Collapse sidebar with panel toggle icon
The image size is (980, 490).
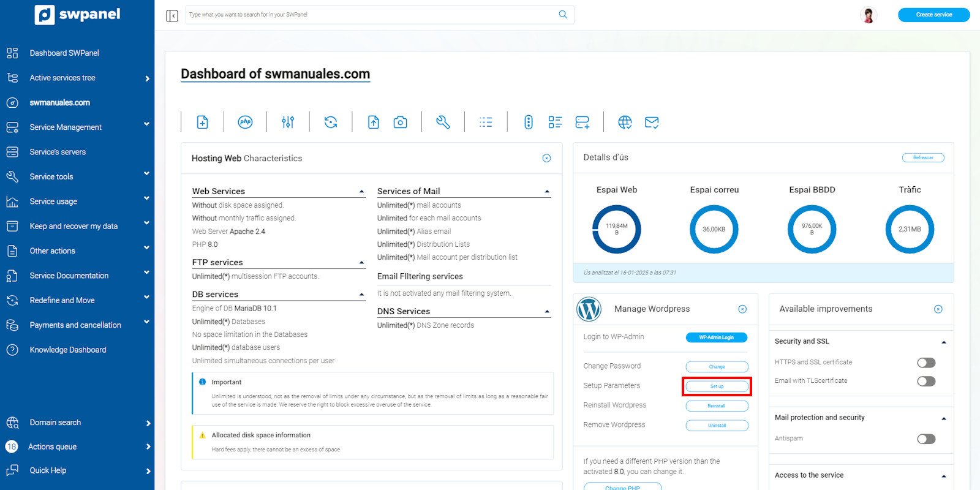172,15
